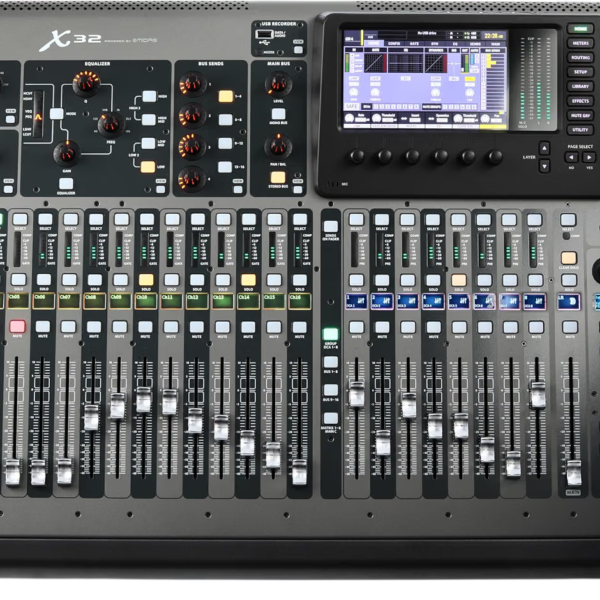Select the MATRIX 1-6 MAIN C layer button
Viewport: 600px width, 600px height.
coord(331,418)
